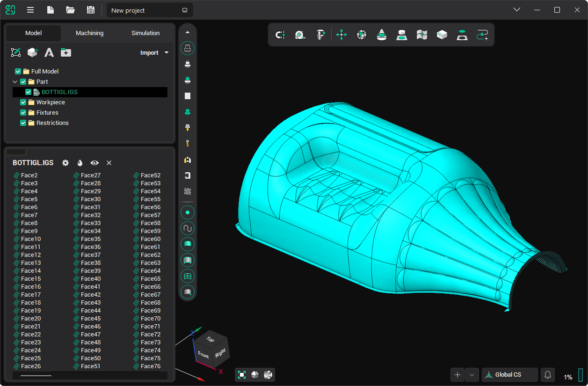The image size is (588, 386).
Task: Toggle BOTTIGL.IGS visibility eye icon
Action: coord(94,163)
